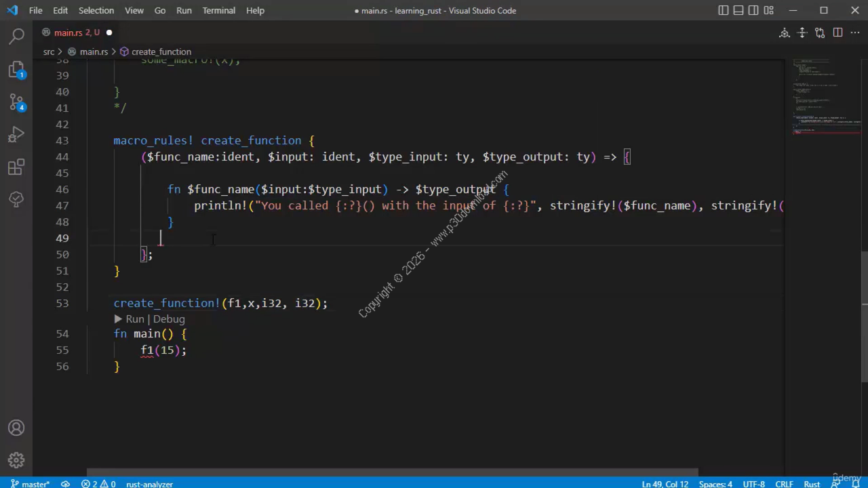
Task: Open the notifications bell
Action: point(855,484)
